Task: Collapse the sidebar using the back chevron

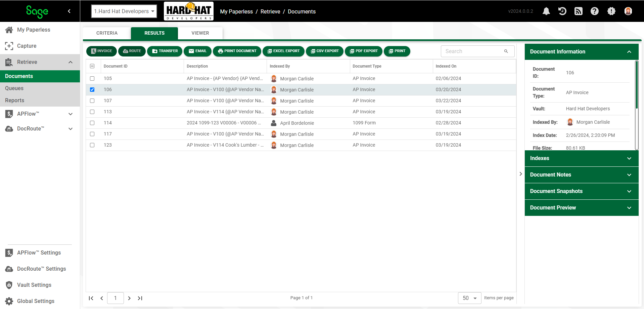Action: tap(69, 11)
